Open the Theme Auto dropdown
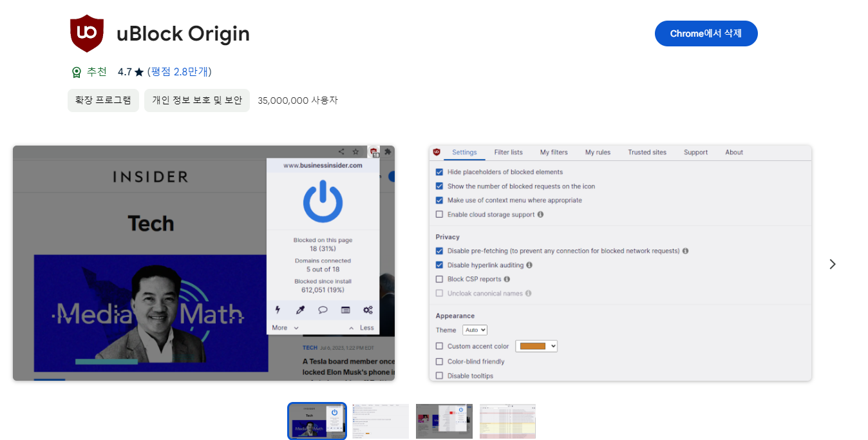The image size is (868, 440). click(x=475, y=330)
